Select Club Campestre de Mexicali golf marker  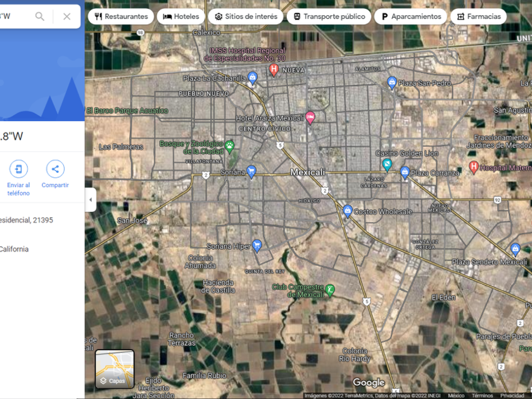330,291
